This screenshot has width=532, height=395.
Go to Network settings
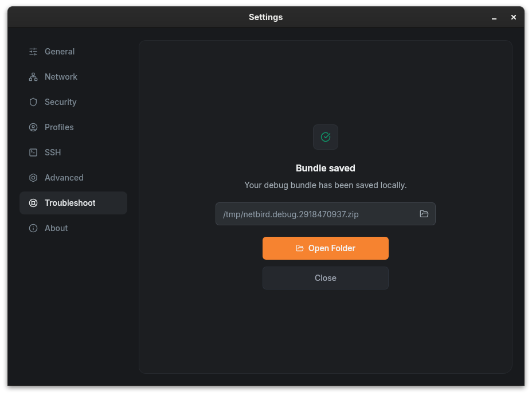[73, 77]
